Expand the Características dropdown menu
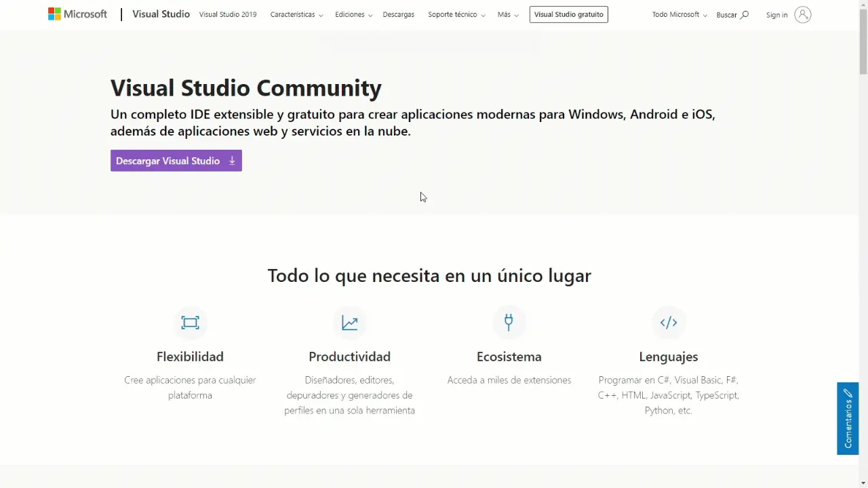 tap(296, 15)
